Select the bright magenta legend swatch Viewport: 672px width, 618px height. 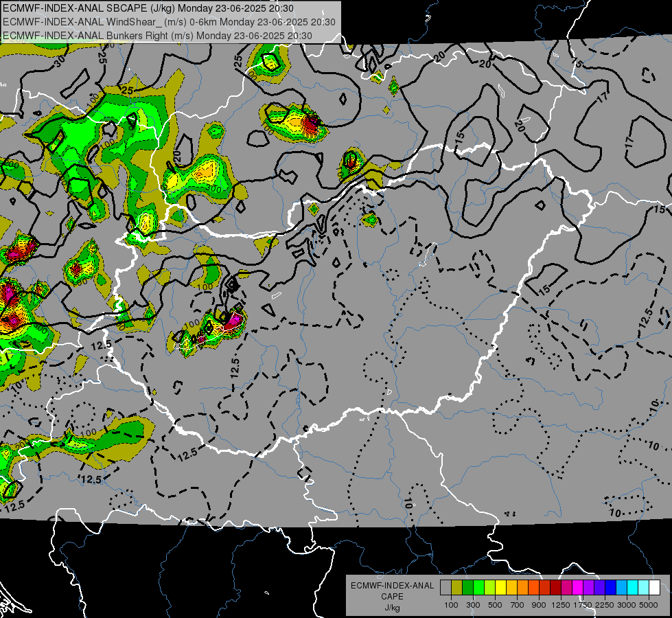[578, 588]
